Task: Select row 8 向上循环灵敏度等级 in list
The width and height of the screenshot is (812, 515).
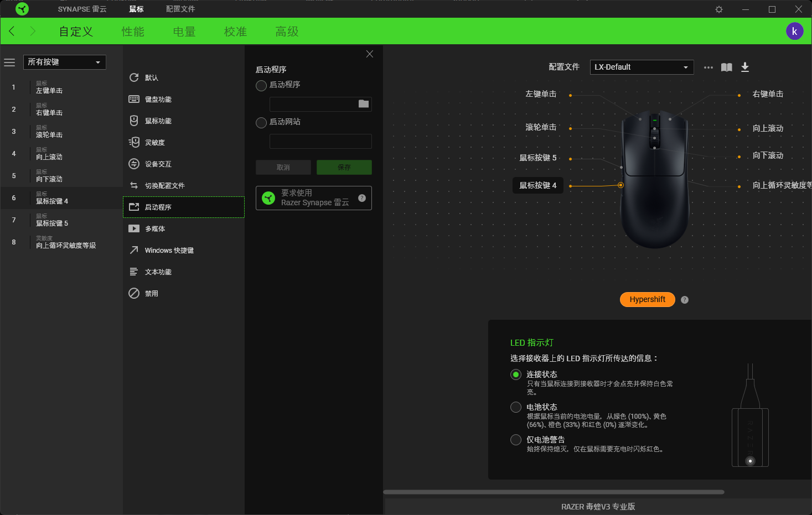Action: (x=61, y=242)
